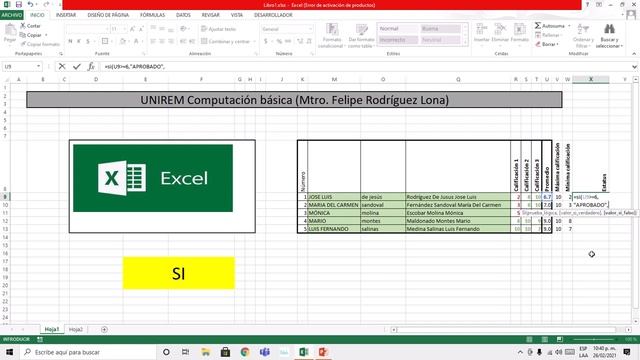Switch to the FÓRMULAS tab
640x360 pixels.
click(153, 15)
